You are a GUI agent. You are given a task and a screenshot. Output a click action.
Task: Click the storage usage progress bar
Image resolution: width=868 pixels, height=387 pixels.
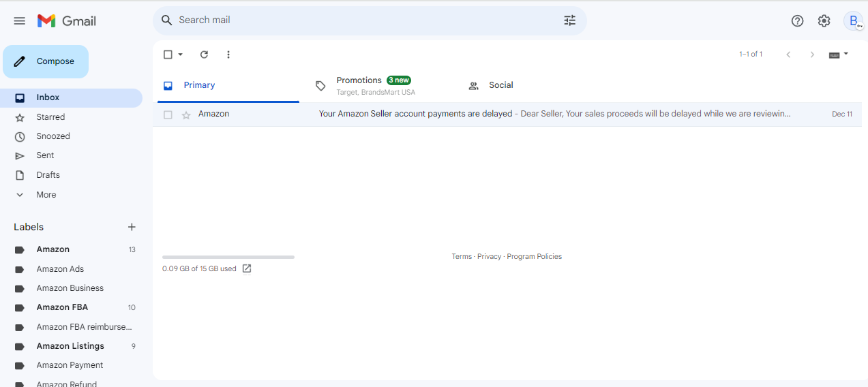[x=228, y=257]
